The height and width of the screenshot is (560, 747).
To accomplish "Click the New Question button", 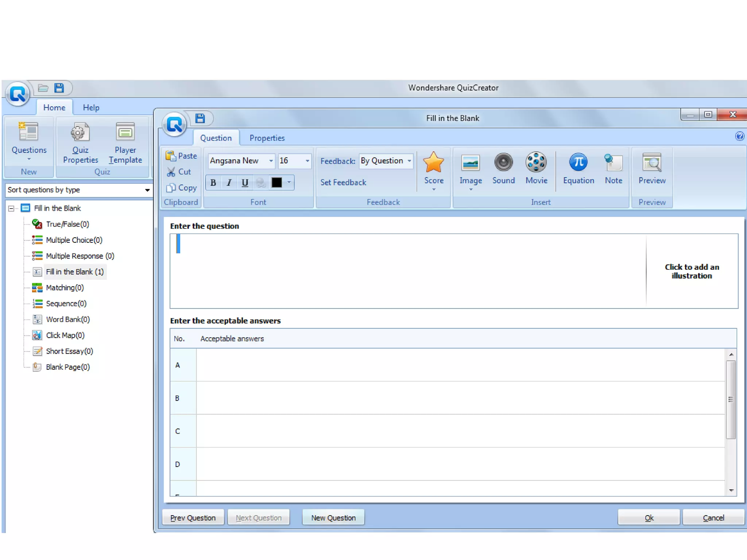I will tap(333, 518).
